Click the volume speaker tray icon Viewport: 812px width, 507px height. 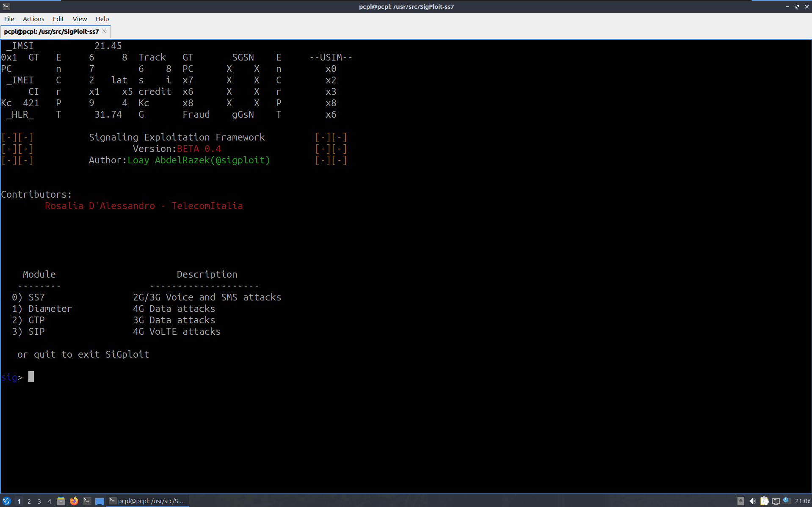click(x=752, y=501)
